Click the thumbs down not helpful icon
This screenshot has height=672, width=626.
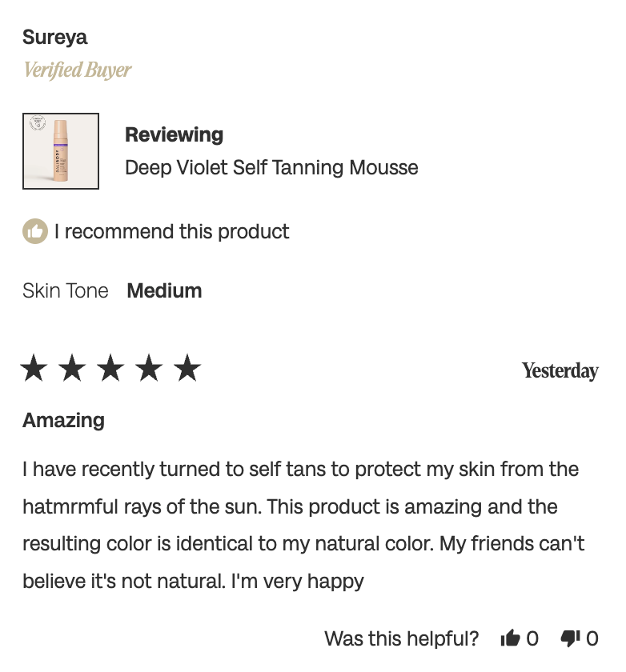pos(570,638)
